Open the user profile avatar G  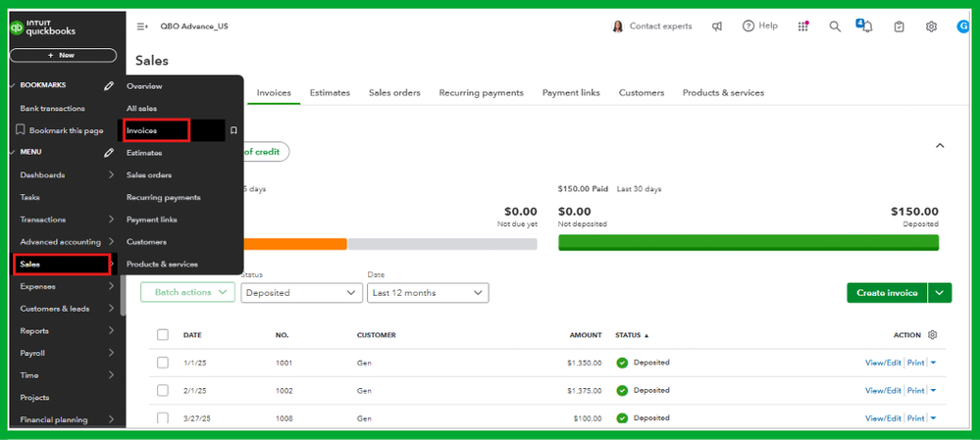[962, 26]
